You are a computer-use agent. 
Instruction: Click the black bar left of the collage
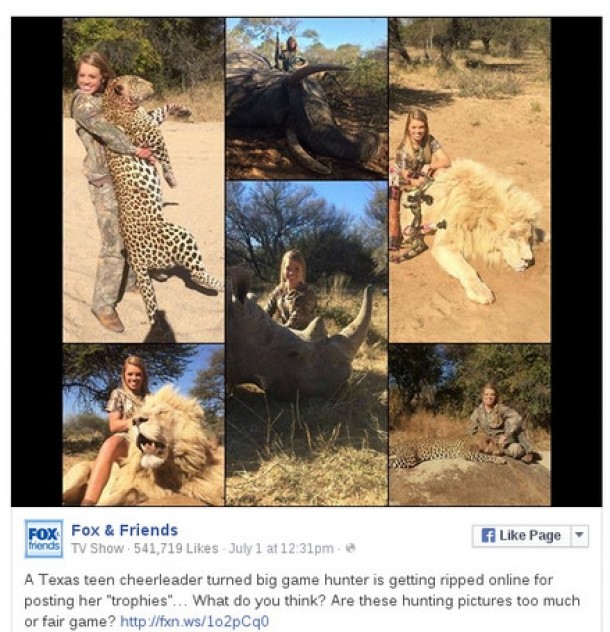point(37,260)
